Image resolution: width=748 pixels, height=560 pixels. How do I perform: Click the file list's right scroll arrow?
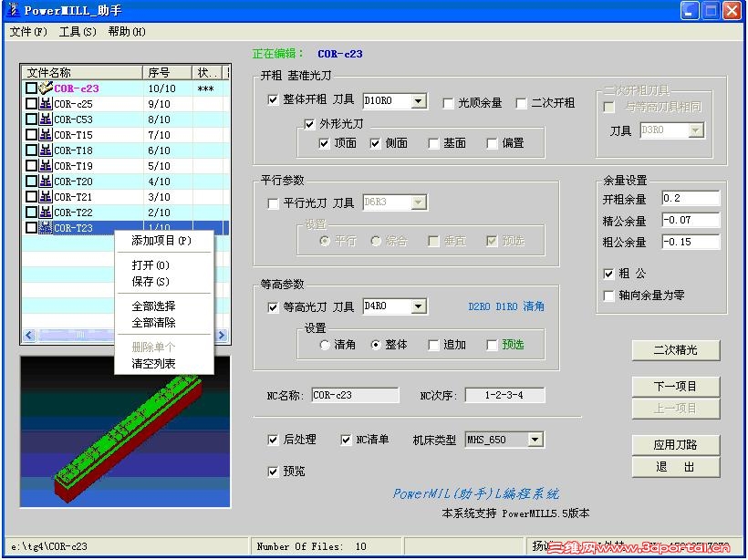coord(222,336)
